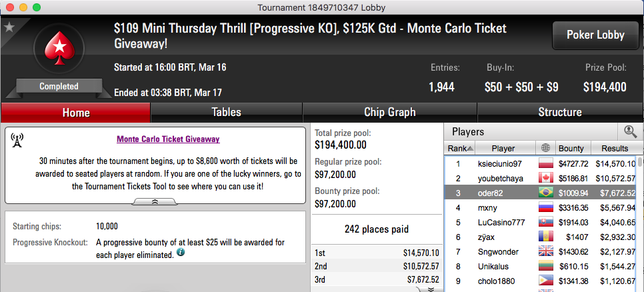Click the players list scrollbar
The height and width of the screenshot is (292, 644).
(641, 224)
